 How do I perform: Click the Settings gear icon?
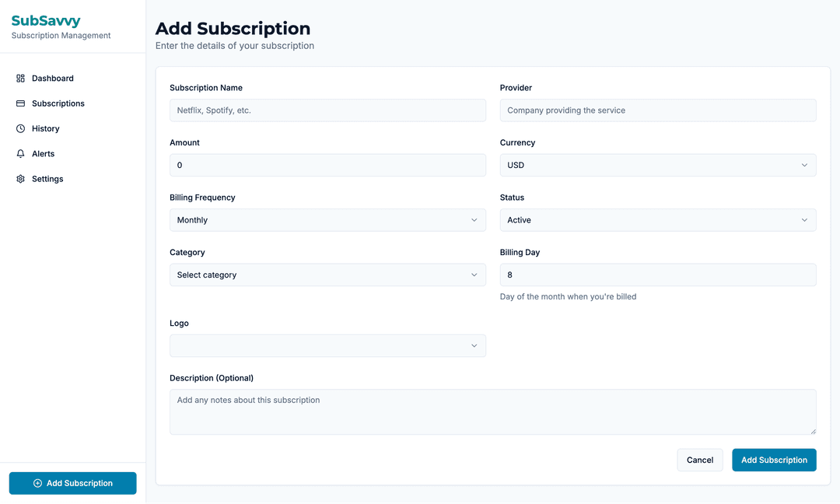pyautogui.click(x=20, y=178)
